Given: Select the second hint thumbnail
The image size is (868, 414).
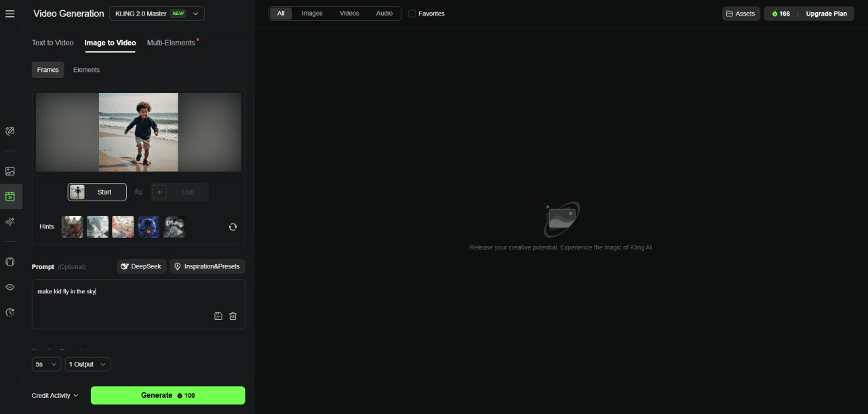Looking at the screenshot, I should pos(98,227).
